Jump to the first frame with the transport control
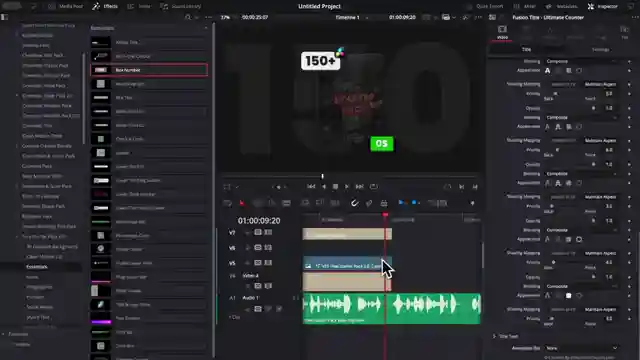Screen dimensions: 640x360 point(311,187)
